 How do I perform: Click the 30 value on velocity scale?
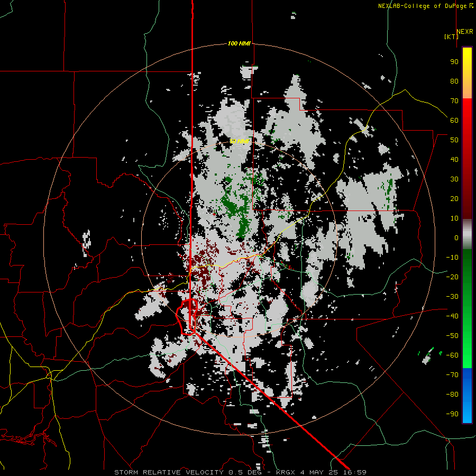coord(454,179)
